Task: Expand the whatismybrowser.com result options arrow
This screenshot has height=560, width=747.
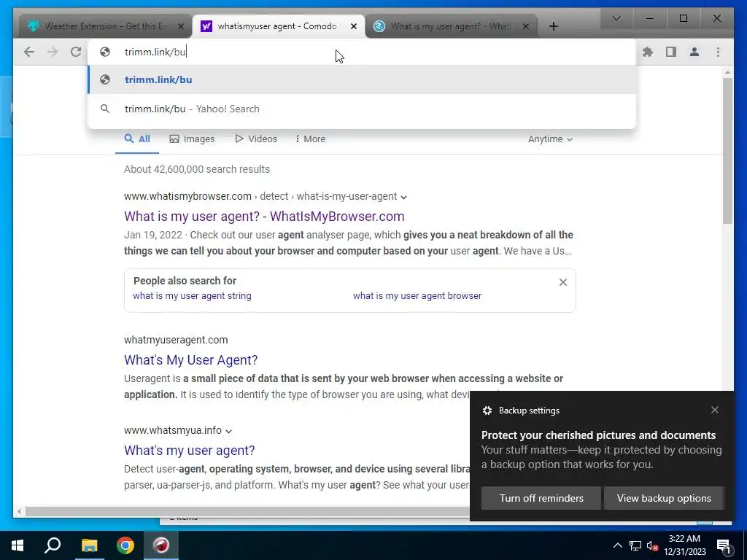Action: pos(403,197)
